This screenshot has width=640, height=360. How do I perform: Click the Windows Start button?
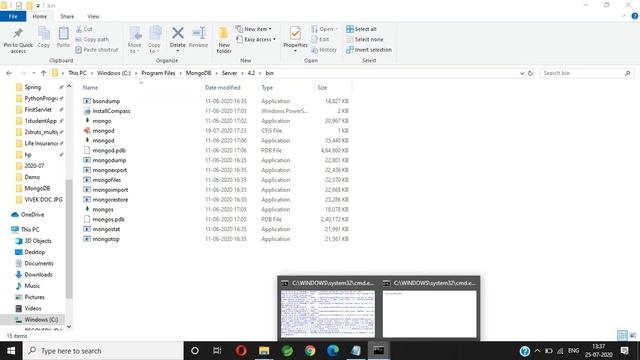point(11,351)
